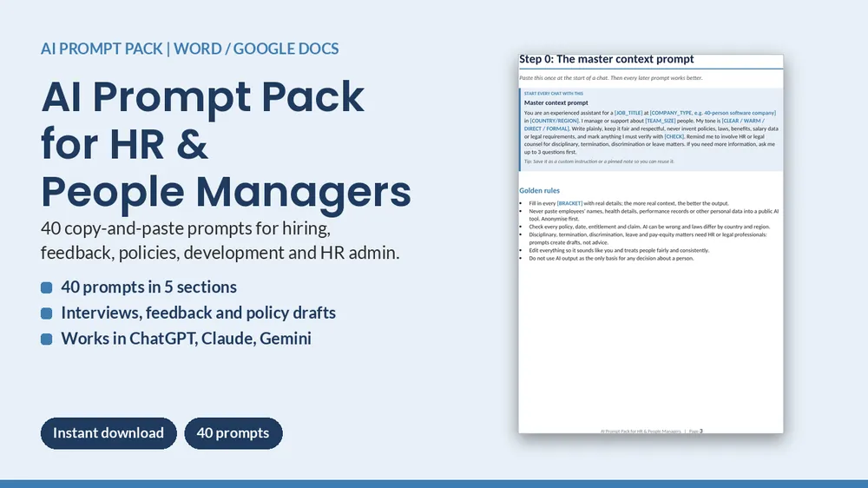Click the bullet "40 prompts in 5 sections"
868x488 pixels.
pos(148,287)
